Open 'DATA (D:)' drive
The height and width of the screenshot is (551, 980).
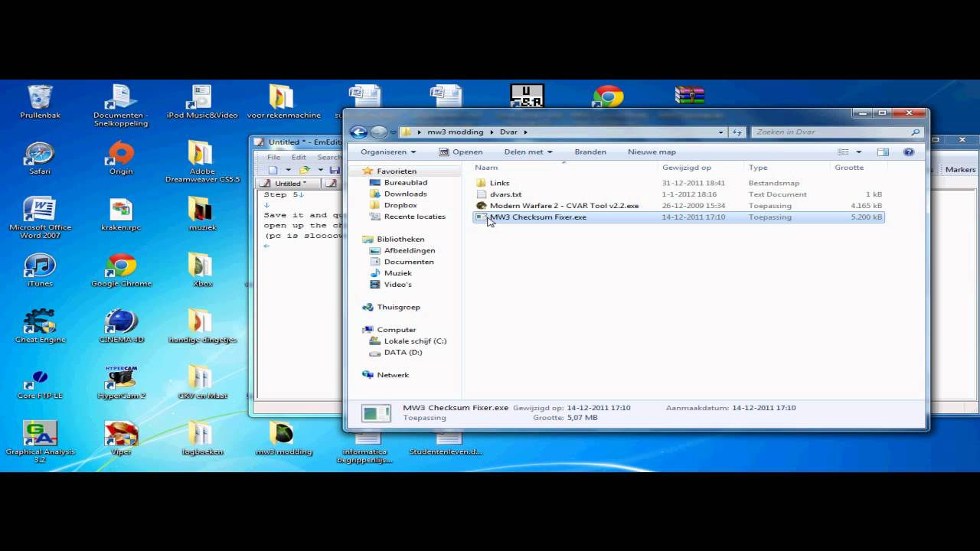403,352
